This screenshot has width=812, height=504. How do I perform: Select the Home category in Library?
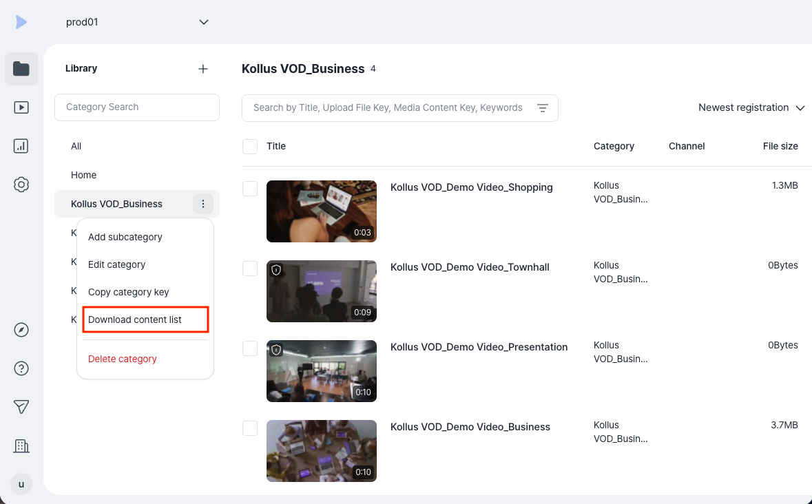[83, 175]
